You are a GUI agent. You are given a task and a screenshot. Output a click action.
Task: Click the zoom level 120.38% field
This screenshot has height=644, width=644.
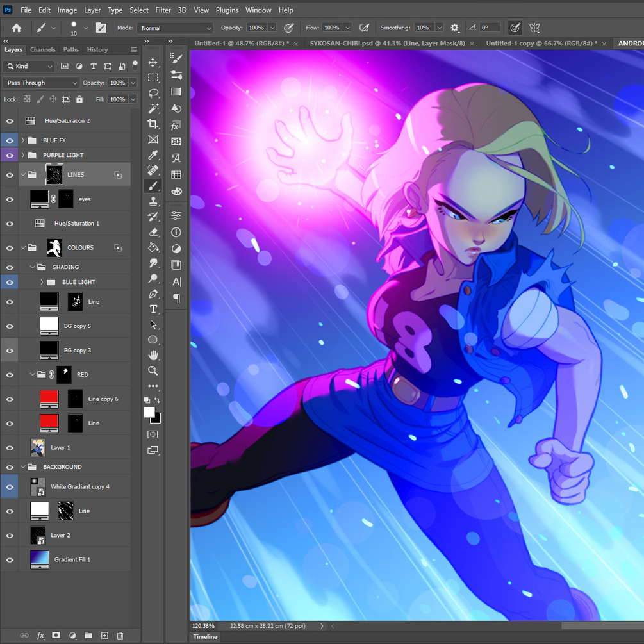tap(203, 626)
